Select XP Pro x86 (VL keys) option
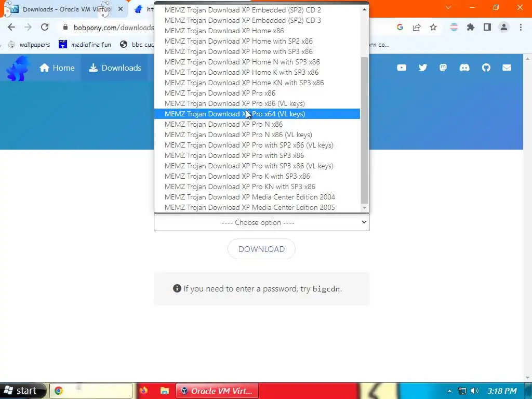Viewport: 532px width, 399px height. click(257, 103)
